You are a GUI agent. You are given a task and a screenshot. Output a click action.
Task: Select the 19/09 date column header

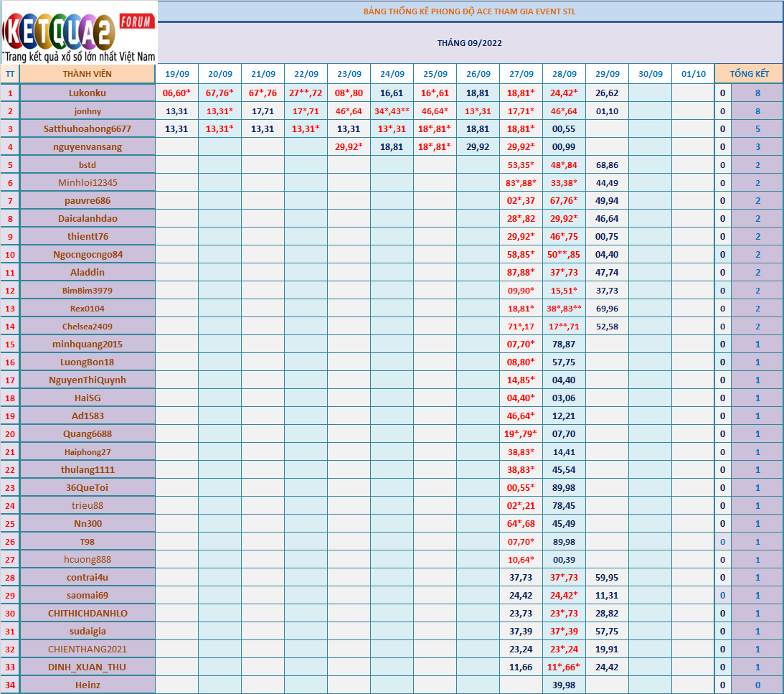[x=176, y=74]
